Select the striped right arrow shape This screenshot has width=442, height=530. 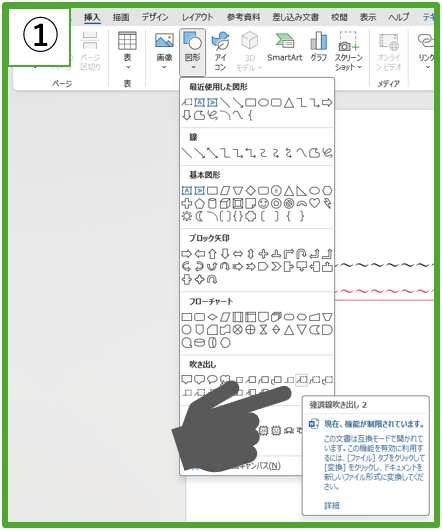238,267
